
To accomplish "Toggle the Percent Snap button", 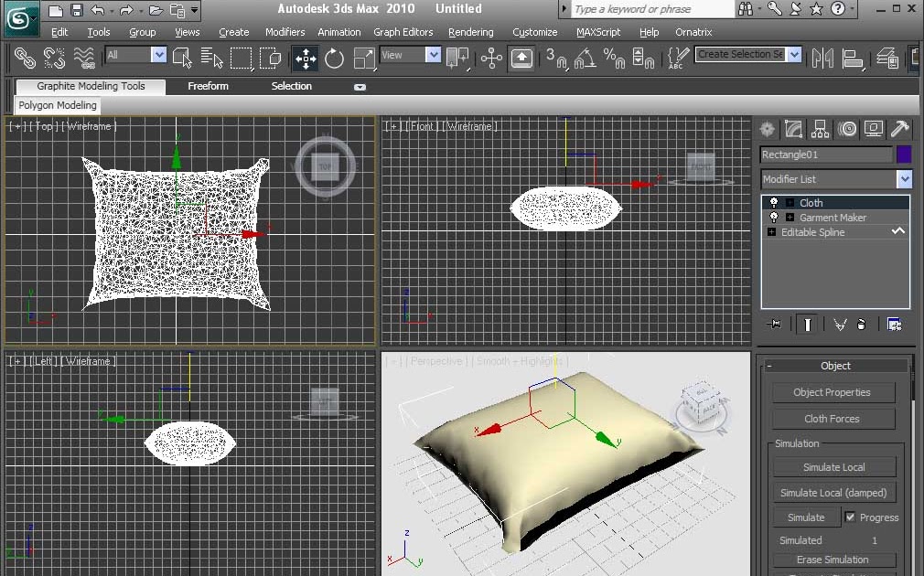I will point(614,59).
